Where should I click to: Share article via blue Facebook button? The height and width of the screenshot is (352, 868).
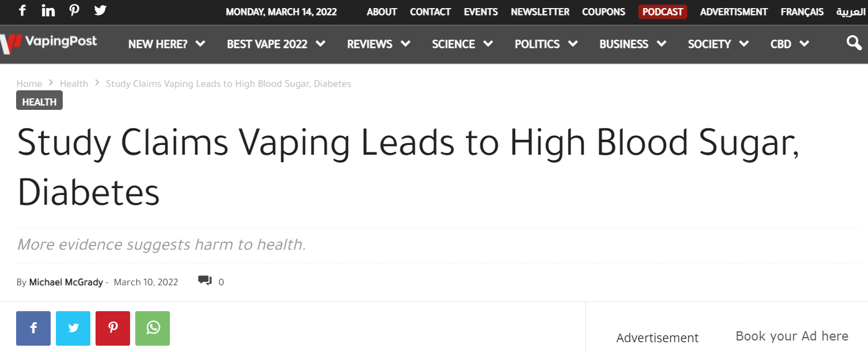[x=33, y=328]
